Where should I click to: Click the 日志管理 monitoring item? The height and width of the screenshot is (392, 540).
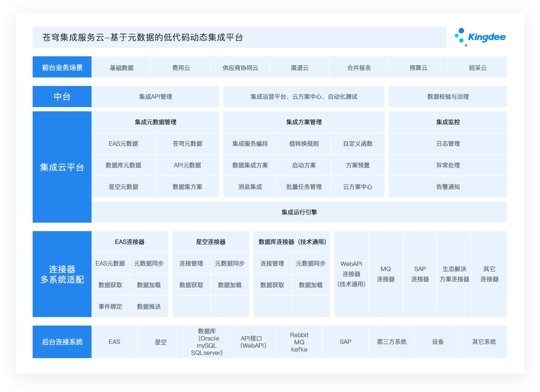pos(448,144)
